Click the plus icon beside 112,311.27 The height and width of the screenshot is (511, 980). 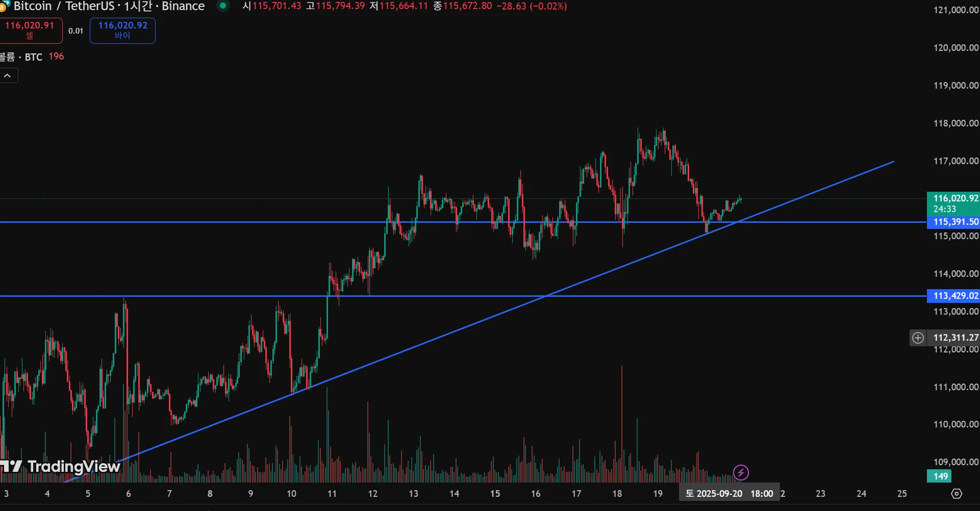pyautogui.click(x=918, y=337)
